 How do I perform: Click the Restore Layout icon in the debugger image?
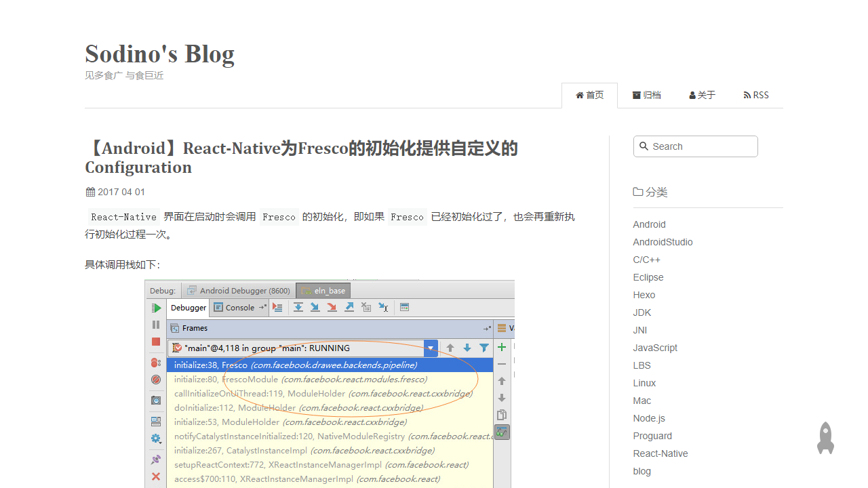tap(156, 422)
